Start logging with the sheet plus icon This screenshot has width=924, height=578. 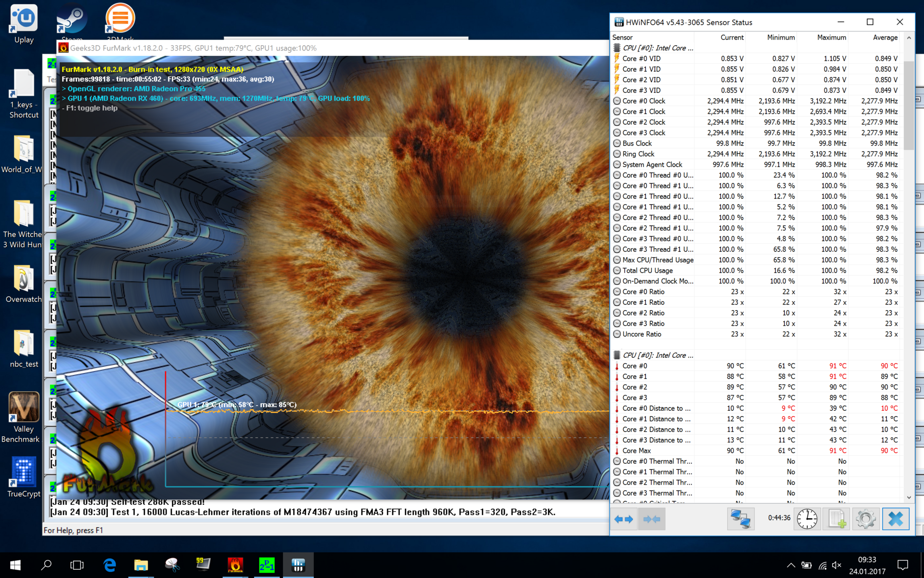point(836,519)
